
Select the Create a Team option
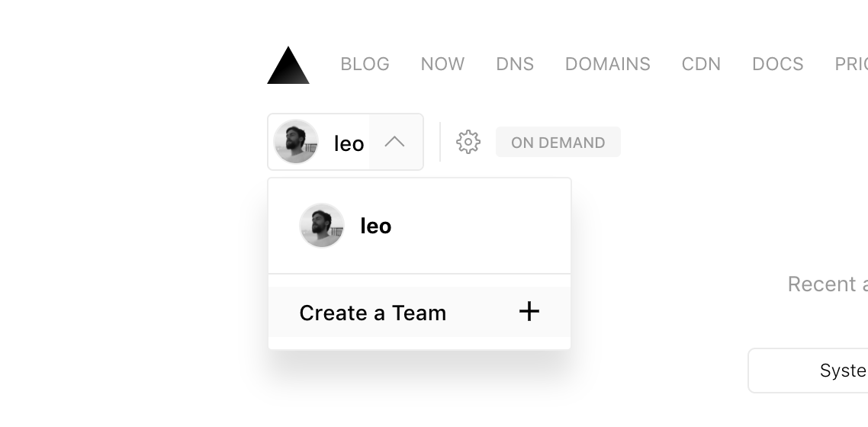pyautogui.click(x=420, y=312)
